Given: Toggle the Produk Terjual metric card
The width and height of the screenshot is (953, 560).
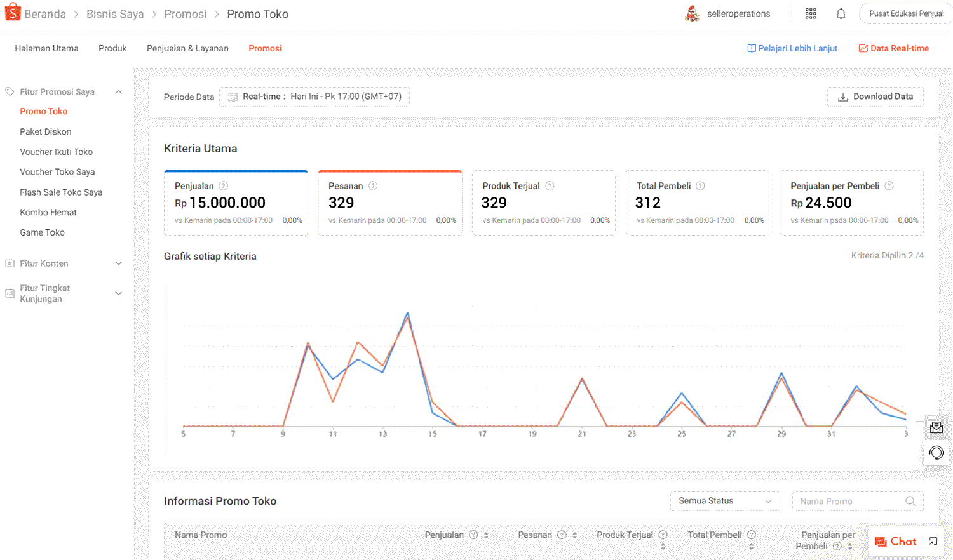Looking at the screenshot, I should [543, 203].
